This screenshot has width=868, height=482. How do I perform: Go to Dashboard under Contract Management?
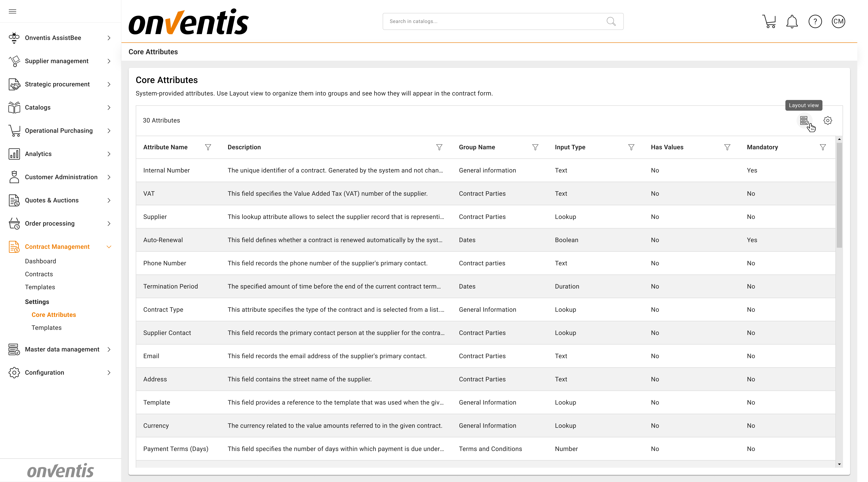[40, 261]
